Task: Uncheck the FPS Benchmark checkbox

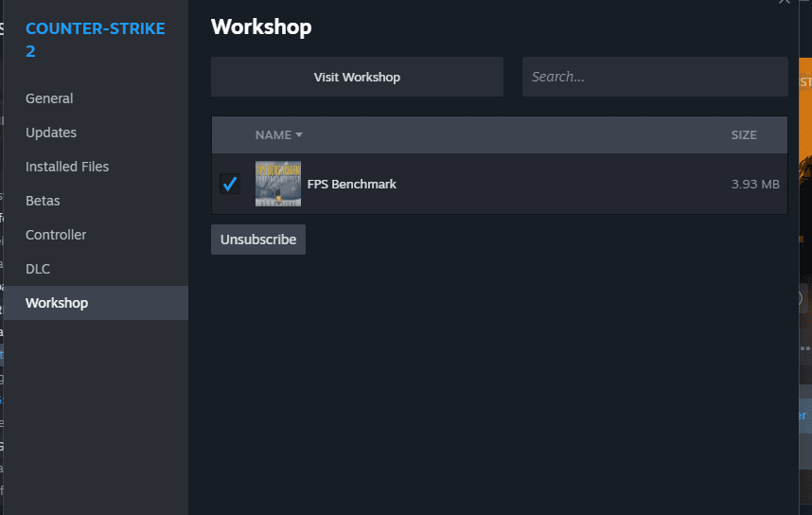Action: point(230,184)
